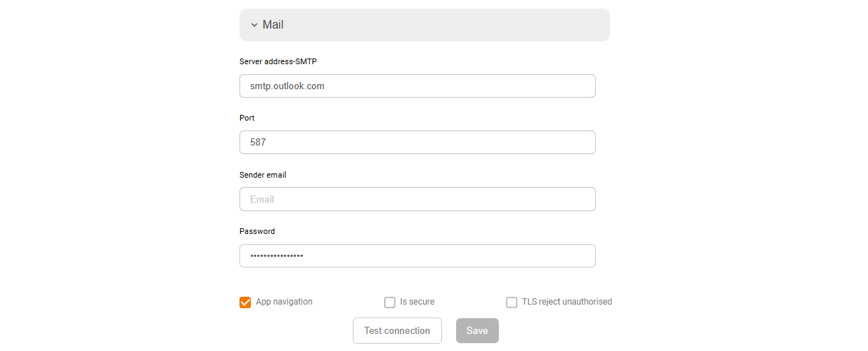Focus the Port input field
868x351 pixels.
pos(417,142)
